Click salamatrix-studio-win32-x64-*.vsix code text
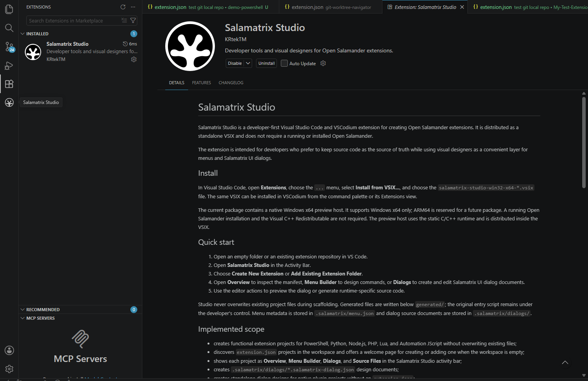588x381 pixels. click(486, 188)
